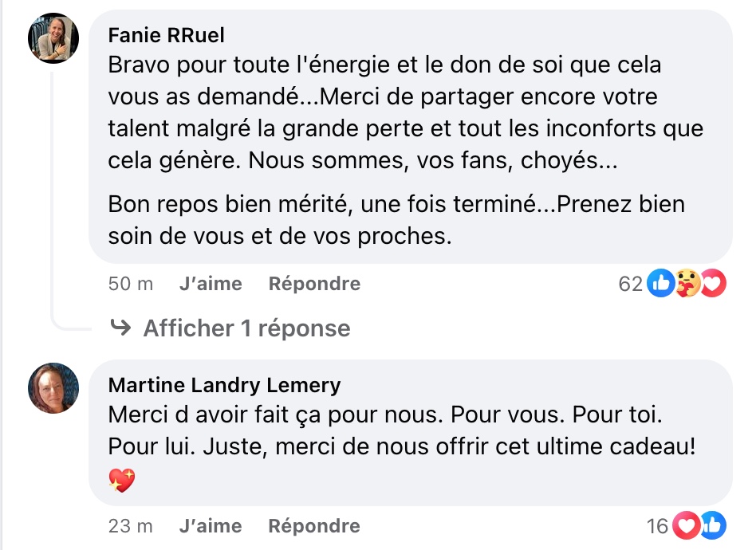
Task: Reply to Fanie RRuel's comment via Répondre
Action: [314, 284]
